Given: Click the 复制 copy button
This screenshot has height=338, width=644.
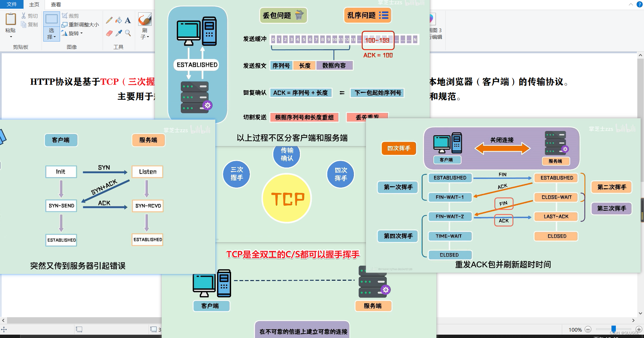Looking at the screenshot, I should pos(30,24).
